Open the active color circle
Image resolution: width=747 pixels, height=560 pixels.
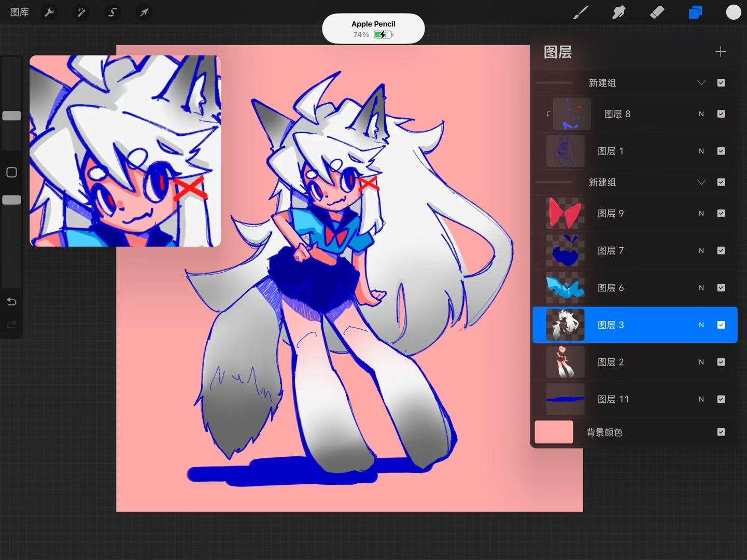click(x=734, y=12)
